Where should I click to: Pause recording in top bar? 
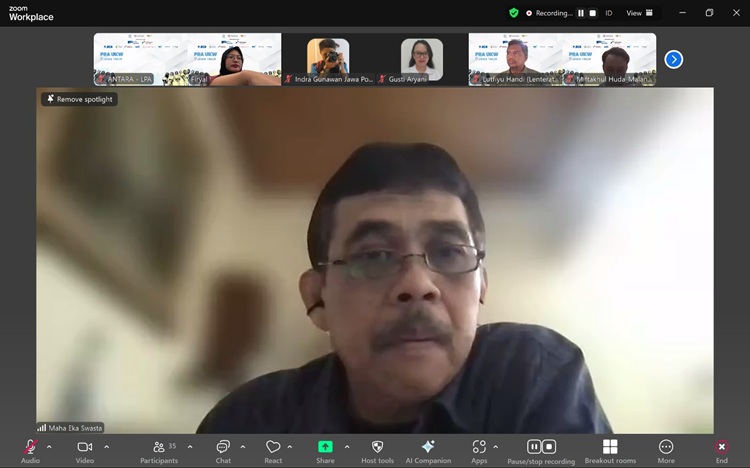[581, 13]
